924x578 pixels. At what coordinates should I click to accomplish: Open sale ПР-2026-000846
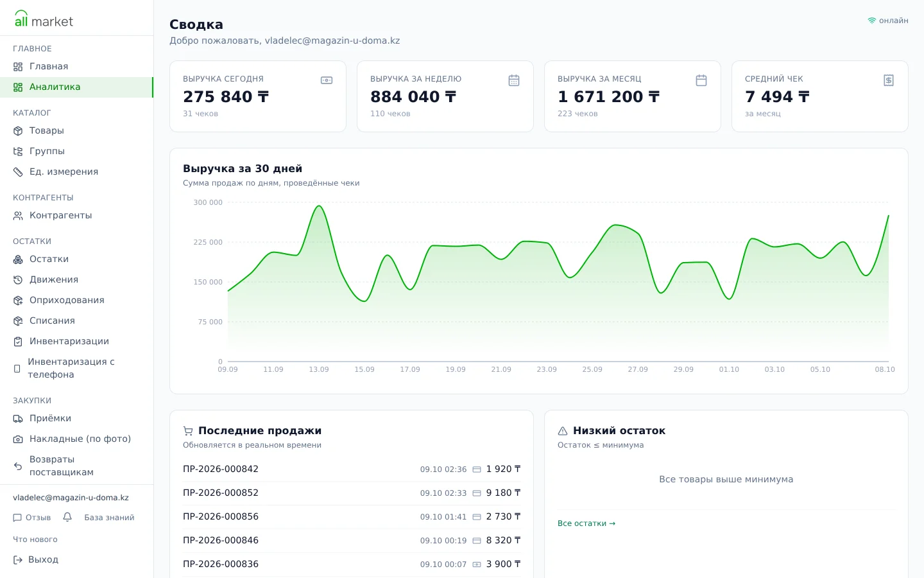tap(352, 541)
